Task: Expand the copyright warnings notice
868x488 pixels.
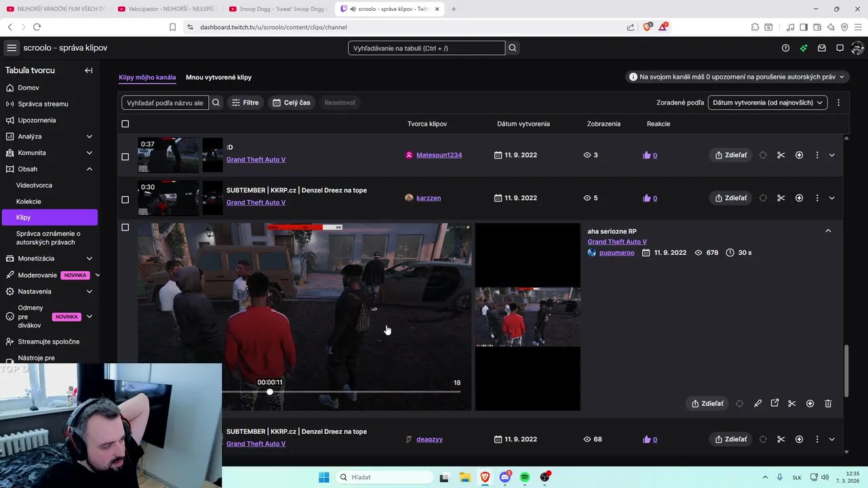Action: click(738, 77)
